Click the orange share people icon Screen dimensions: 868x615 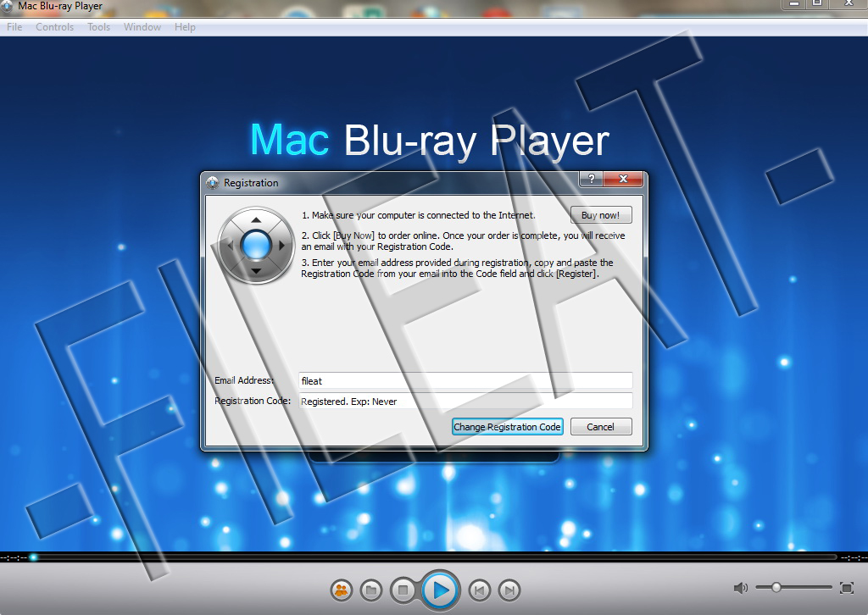point(342,590)
